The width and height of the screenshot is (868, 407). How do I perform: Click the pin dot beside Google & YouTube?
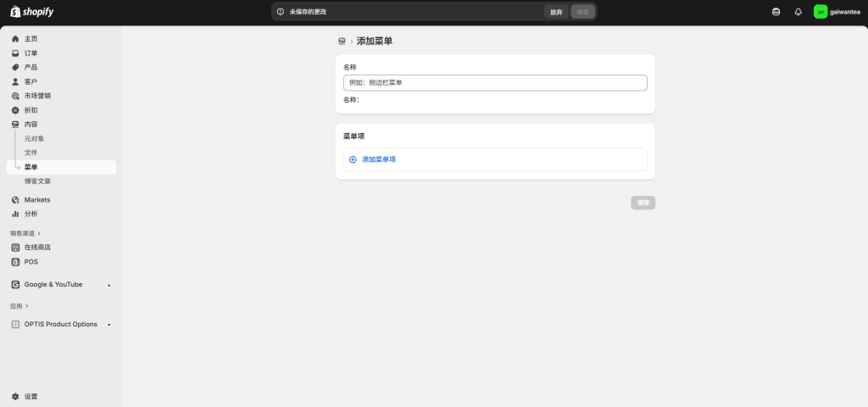pos(109,285)
